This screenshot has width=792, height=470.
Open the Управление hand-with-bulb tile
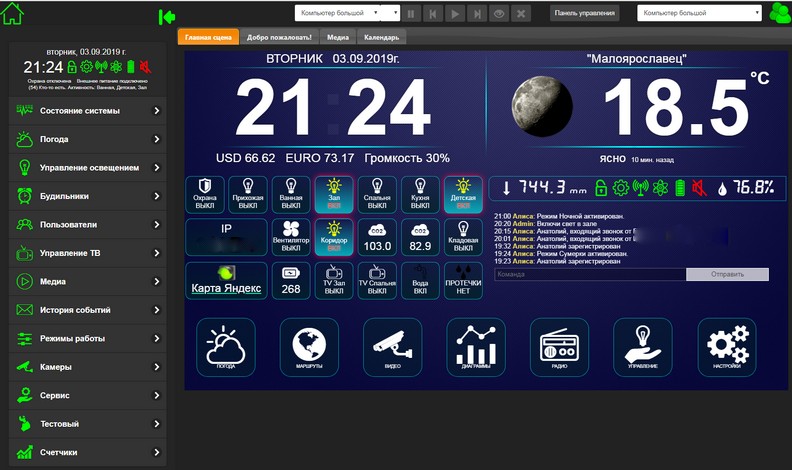[642, 347]
